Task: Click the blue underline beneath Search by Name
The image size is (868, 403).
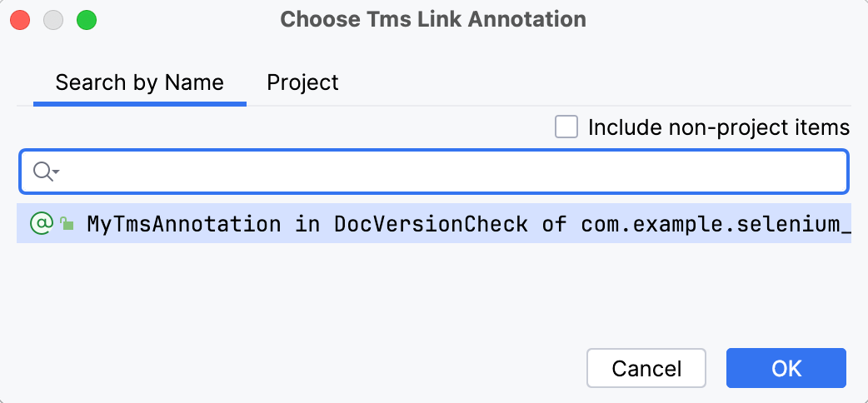Action: (139, 104)
